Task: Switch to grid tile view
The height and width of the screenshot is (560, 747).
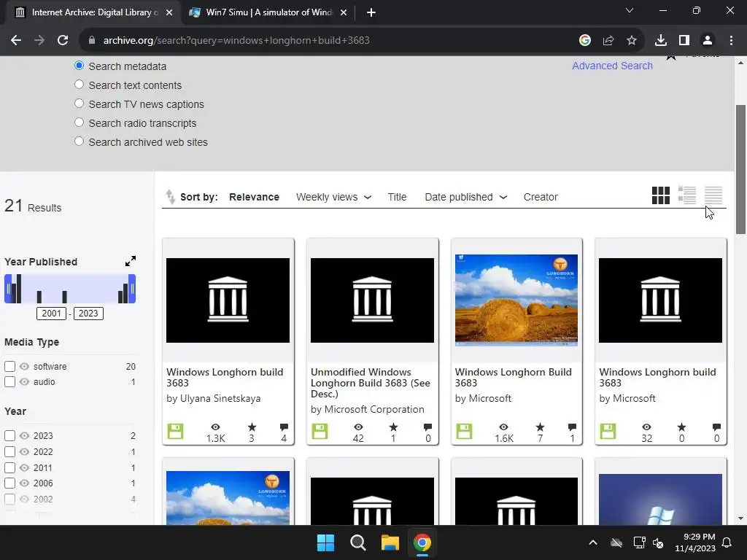Action: [x=660, y=195]
